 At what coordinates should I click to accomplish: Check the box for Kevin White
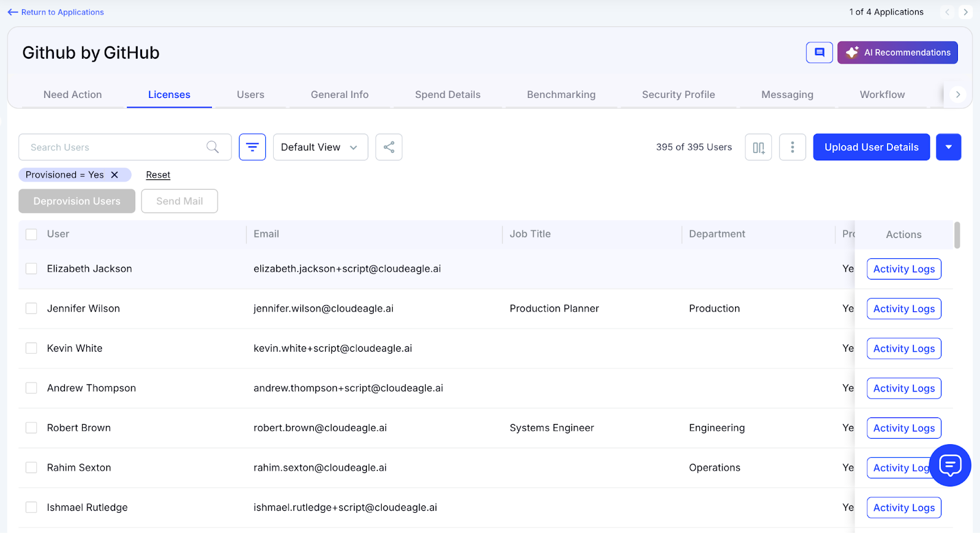click(31, 348)
